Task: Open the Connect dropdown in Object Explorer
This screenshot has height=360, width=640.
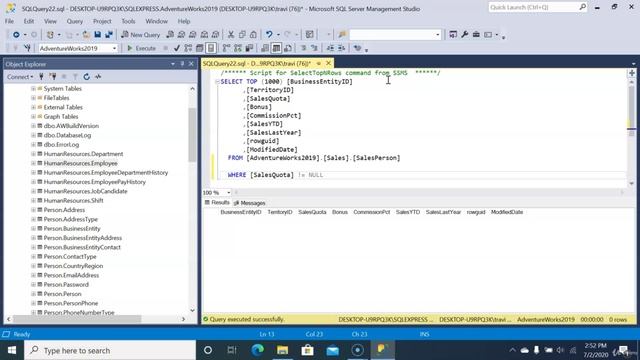Action: pos(20,77)
